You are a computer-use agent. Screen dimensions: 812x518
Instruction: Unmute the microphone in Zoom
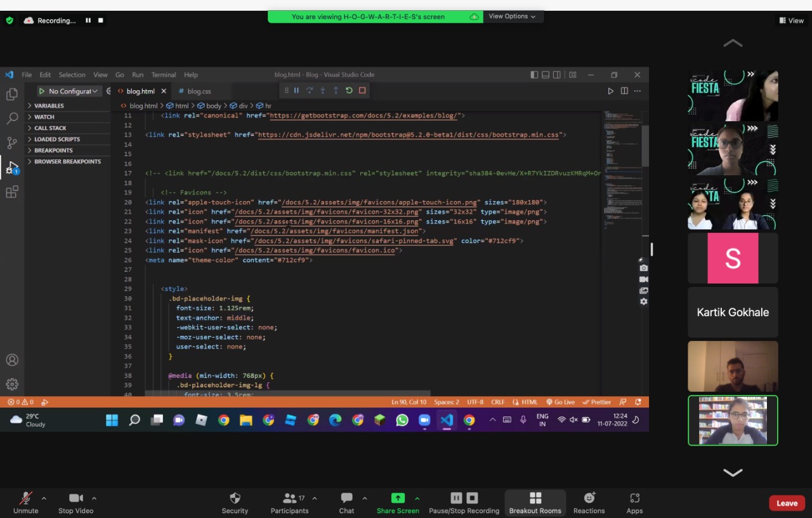click(x=25, y=502)
